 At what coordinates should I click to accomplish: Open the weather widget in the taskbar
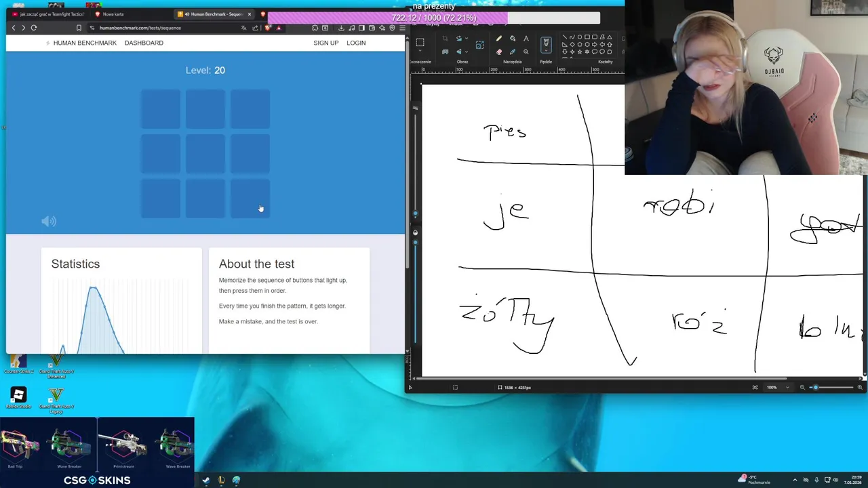pyautogui.click(x=755, y=480)
